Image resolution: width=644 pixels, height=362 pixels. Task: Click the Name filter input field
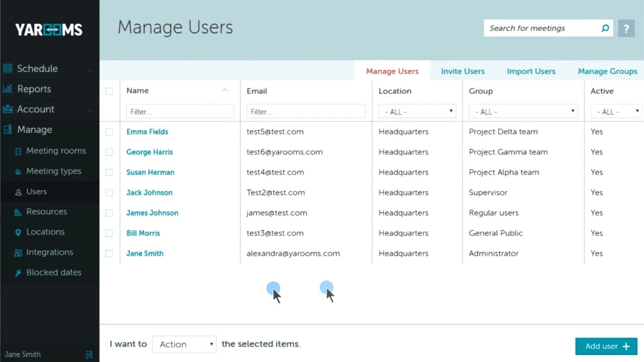[180, 111]
